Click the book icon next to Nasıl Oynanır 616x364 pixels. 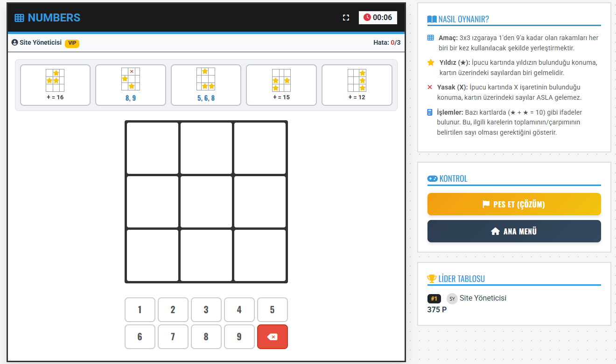point(432,20)
